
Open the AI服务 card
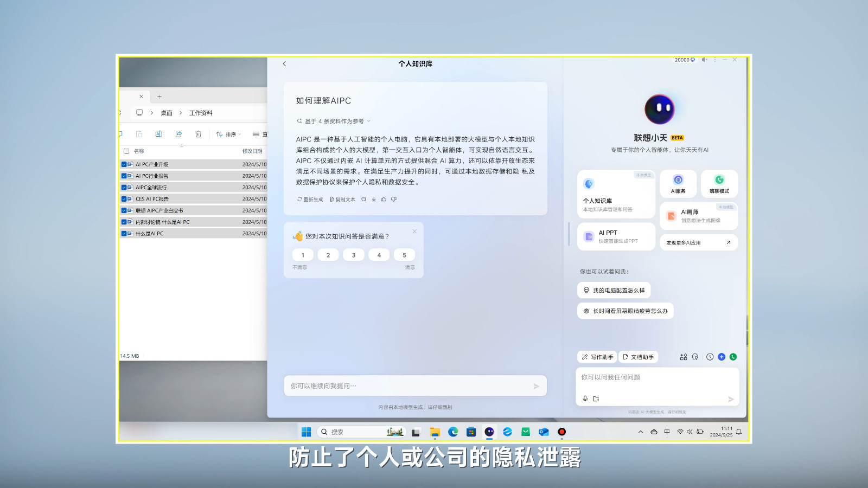(678, 184)
